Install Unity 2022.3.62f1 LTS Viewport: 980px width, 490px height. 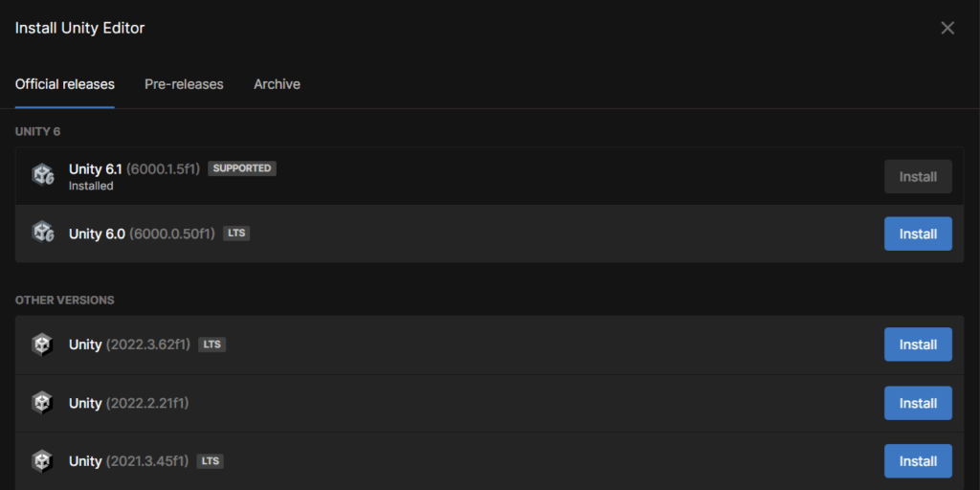click(x=918, y=345)
